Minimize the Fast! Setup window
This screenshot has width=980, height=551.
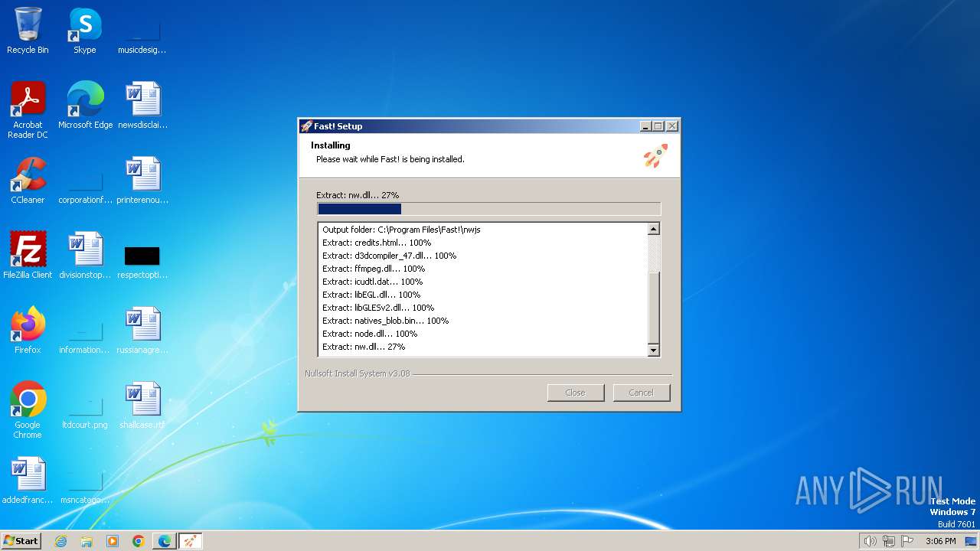(645, 126)
